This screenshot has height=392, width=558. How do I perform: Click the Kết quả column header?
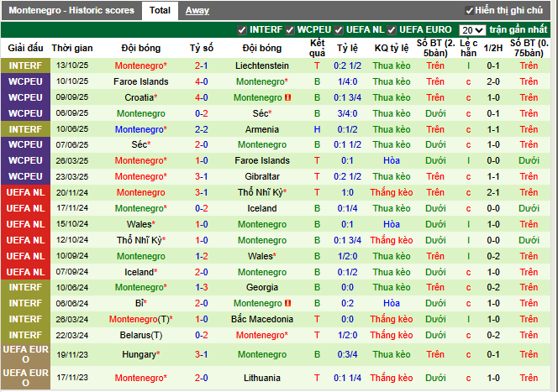pyautogui.click(x=317, y=48)
